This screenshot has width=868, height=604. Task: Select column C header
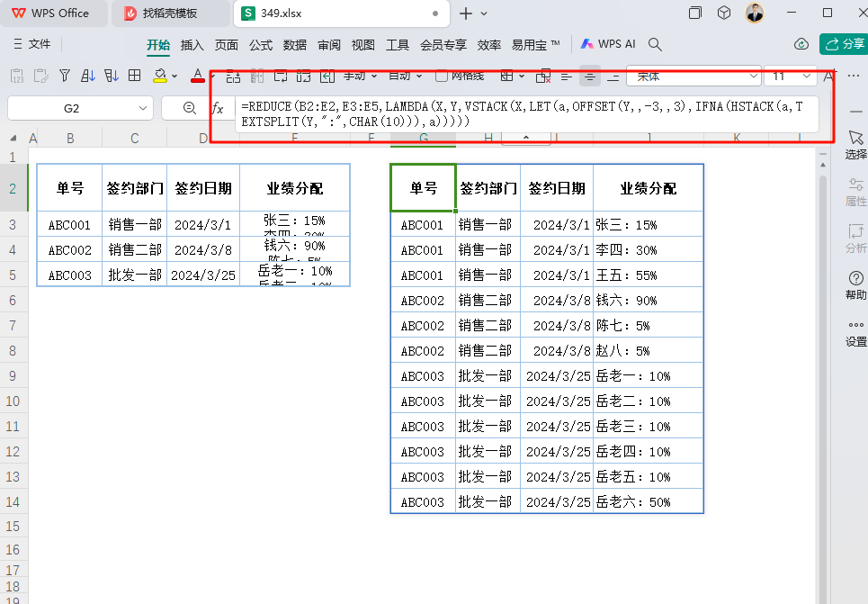tap(135, 139)
